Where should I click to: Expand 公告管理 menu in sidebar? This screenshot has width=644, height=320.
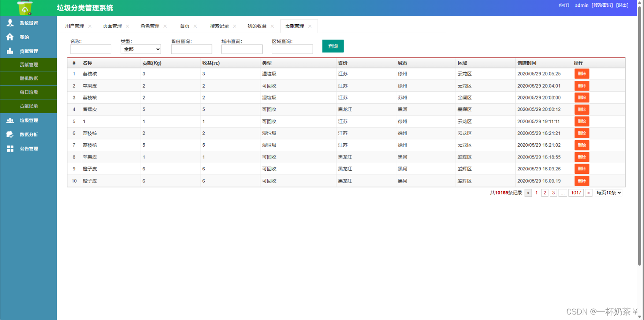click(28, 149)
